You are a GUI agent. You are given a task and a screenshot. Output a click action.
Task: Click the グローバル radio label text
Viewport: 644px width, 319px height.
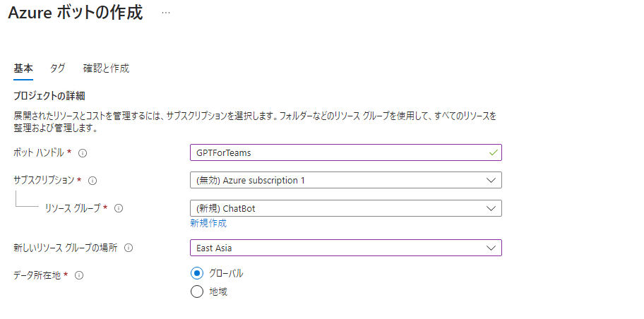pyautogui.click(x=226, y=273)
